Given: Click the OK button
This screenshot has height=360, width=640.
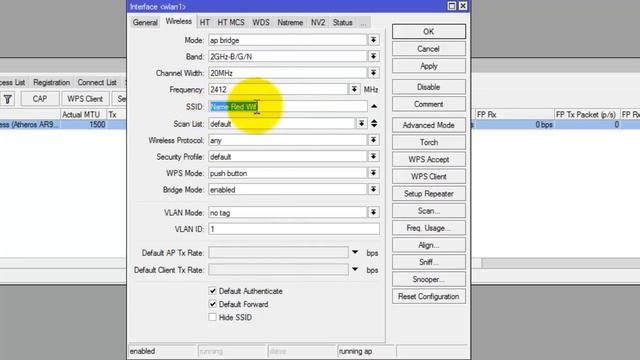Looking at the screenshot, I should 429,31.
